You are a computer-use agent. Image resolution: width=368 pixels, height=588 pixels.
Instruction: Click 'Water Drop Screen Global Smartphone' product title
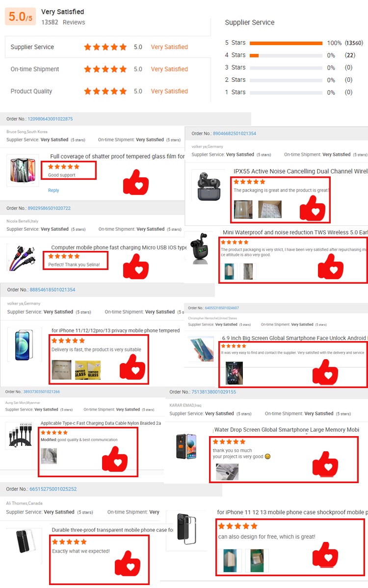pos(287,430)
